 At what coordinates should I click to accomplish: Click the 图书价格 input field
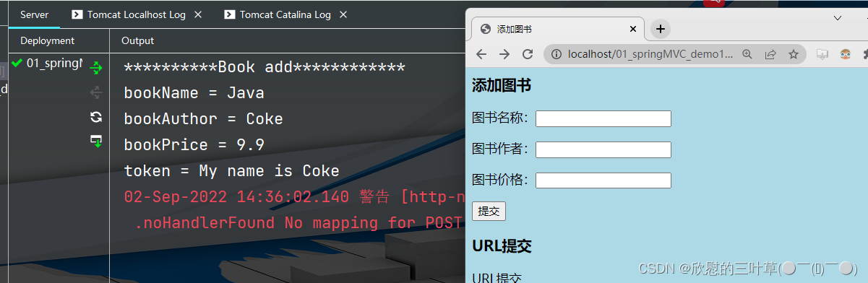pyautogui.click(x=603, y=180)
